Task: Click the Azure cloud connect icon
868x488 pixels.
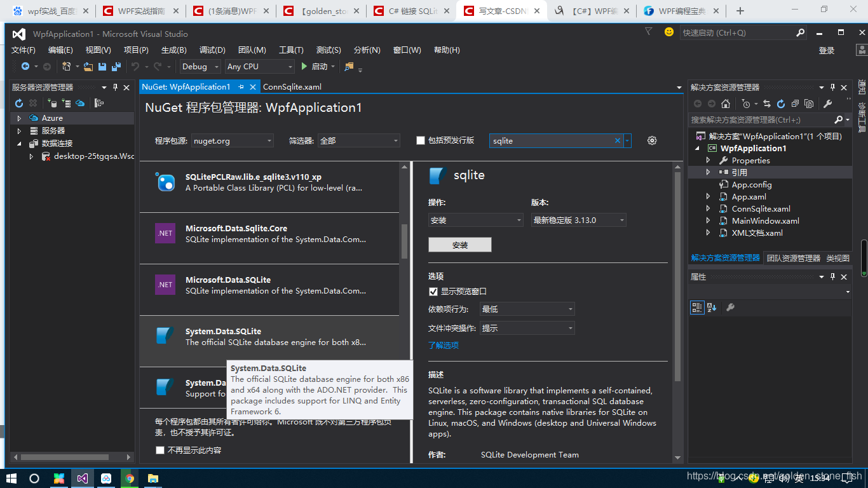Action: click(x=80, y=103)
